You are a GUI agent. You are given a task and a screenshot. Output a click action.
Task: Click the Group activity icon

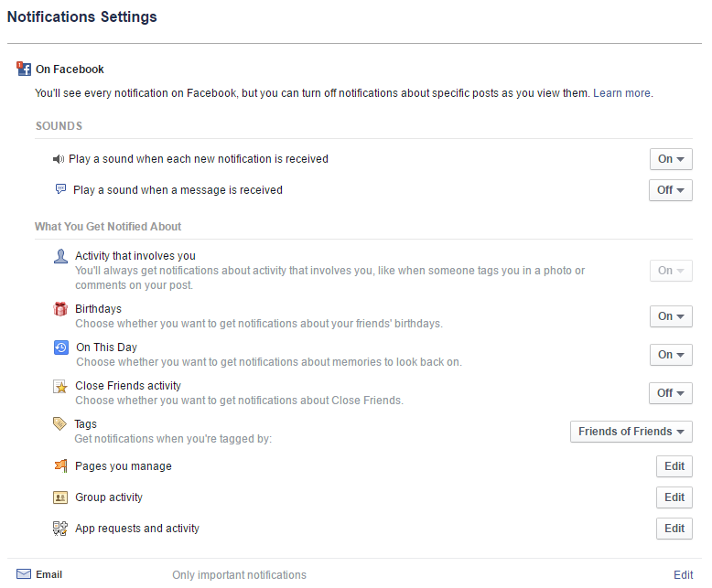point(60,497)
